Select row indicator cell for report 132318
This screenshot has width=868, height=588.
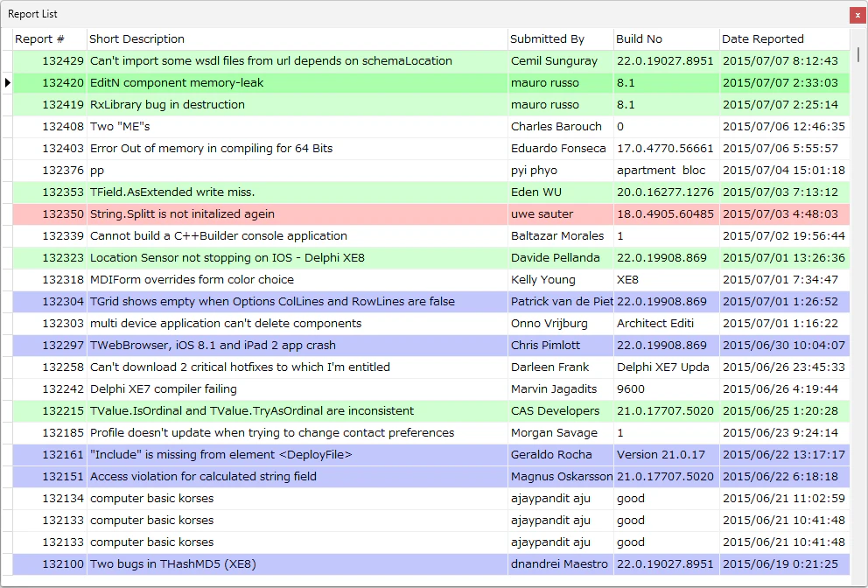(7, 280)
